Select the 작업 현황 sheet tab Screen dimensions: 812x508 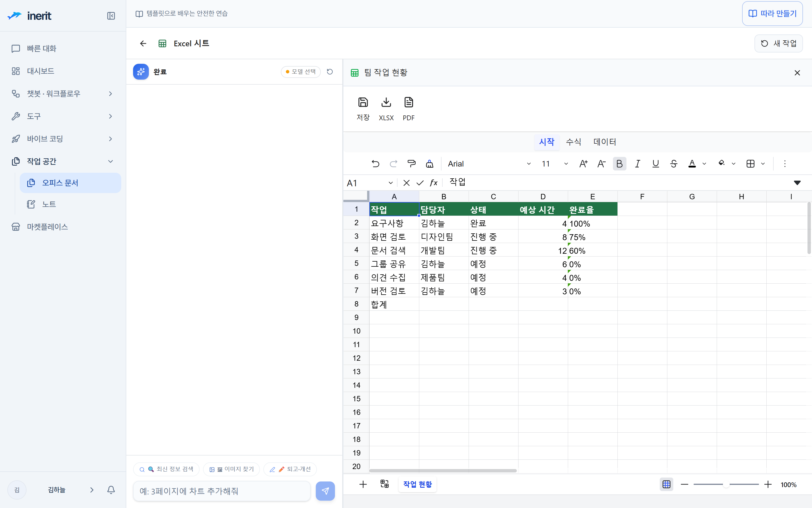point(417,484)
